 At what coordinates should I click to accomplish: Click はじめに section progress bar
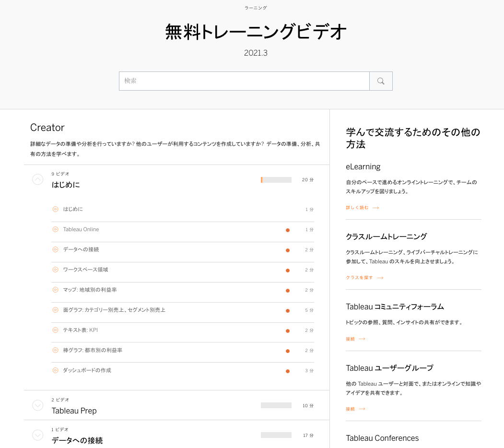coord(276,180)
